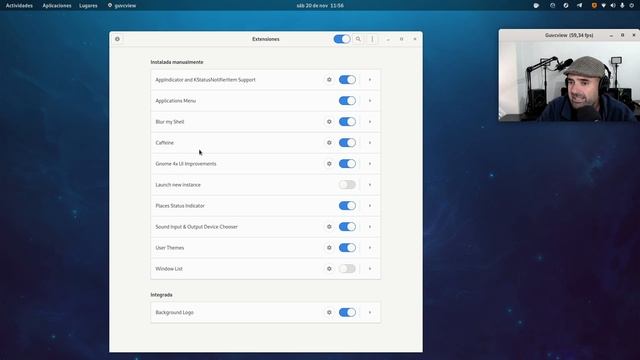Toggle the Caffeine extension switch

pos(347,143)
